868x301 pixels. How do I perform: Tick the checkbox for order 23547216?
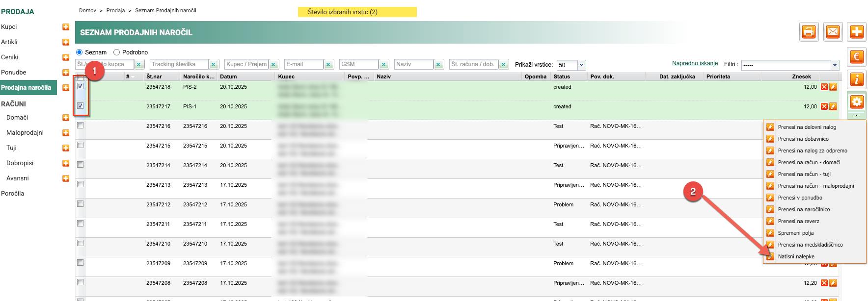coord(81,125)
